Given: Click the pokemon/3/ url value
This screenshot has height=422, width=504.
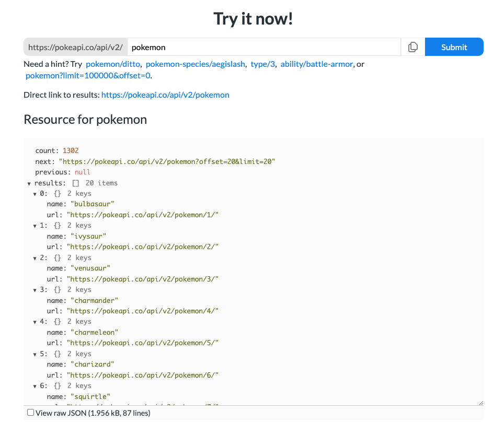Looking at the screenshot, I should click(143, 279).
